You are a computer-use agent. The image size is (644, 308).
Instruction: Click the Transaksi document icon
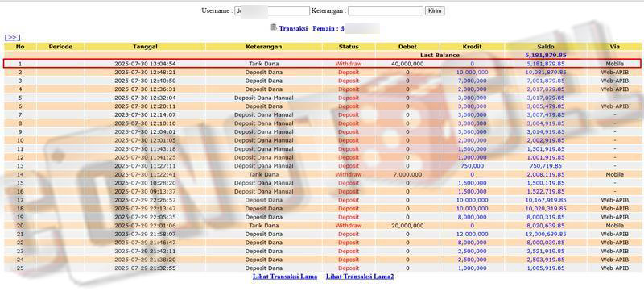[x=274, y=27]
